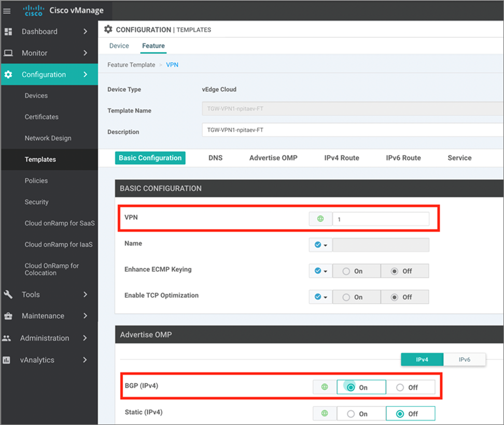The image size is (504, 425).
Task: Expand the Monitor menu chevron
Action: 85,53
